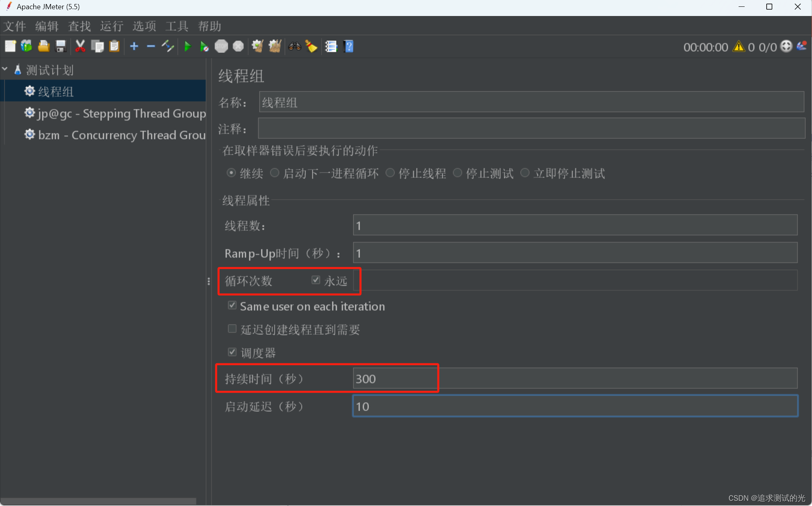Open the 编辑 menu
Image resolution: width=812 pixels, height=506 pixels.
(x=47, y=26)
